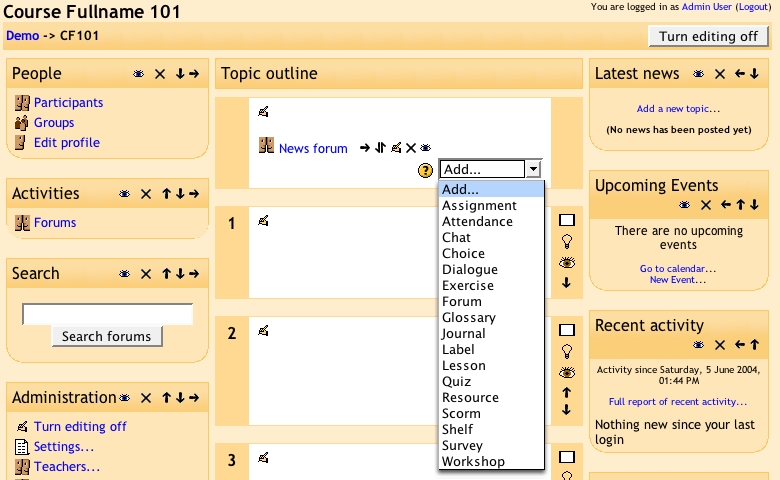The width and height of the screenshot is (780, 480).
Task: Highlight topic 1 with the lightbulb icon
Action: point(567,241)
